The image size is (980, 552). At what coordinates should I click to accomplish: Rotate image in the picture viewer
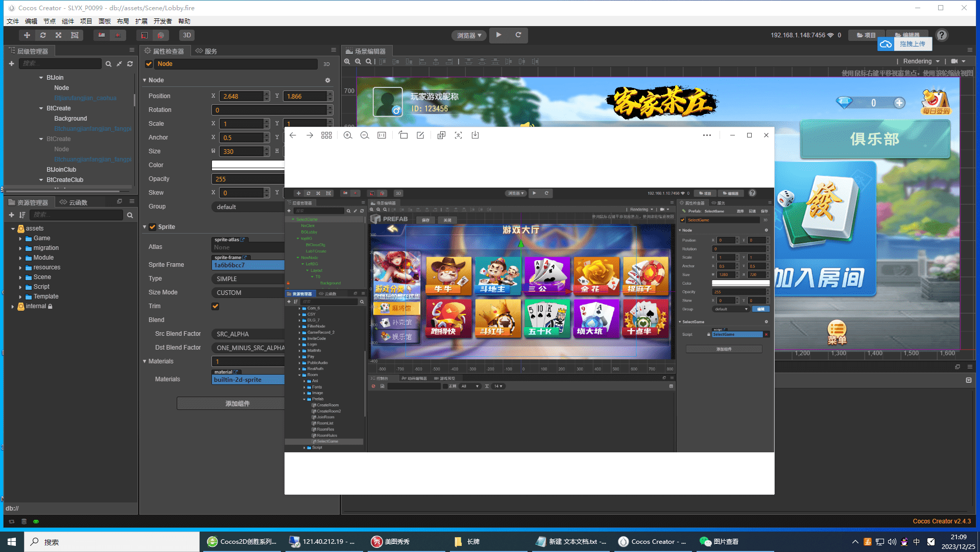[x=403, y=135]
